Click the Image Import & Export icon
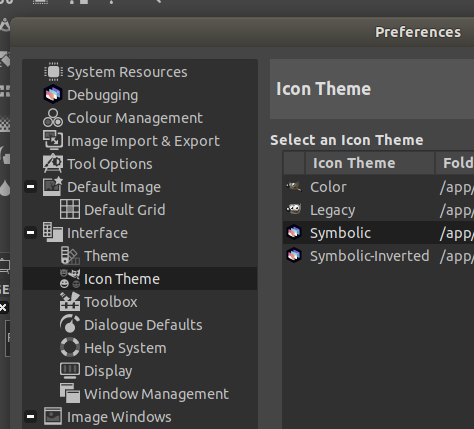The height and width of the screenshot is (429, 474). point(53,141)
